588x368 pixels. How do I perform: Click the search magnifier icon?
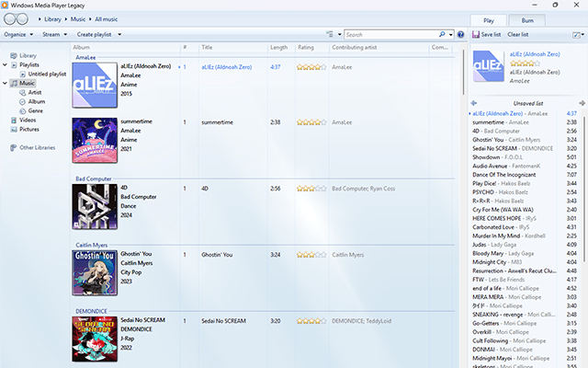tap(442, 35)
